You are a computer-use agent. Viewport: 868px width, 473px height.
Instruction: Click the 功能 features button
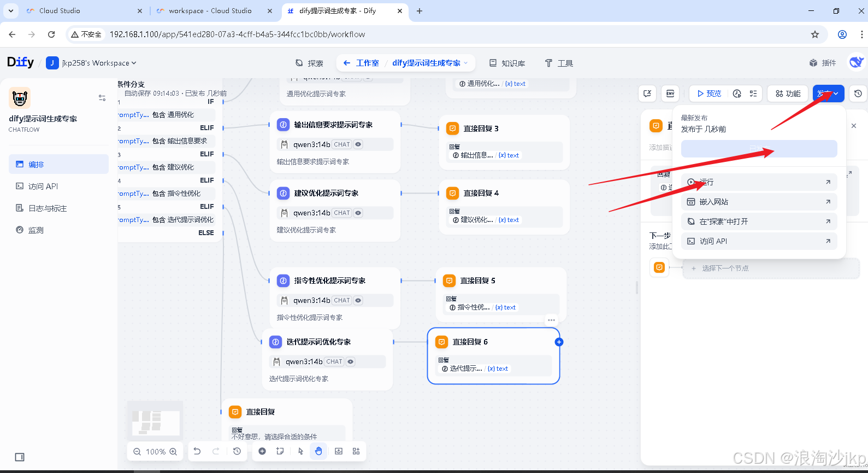pos(788,94)
